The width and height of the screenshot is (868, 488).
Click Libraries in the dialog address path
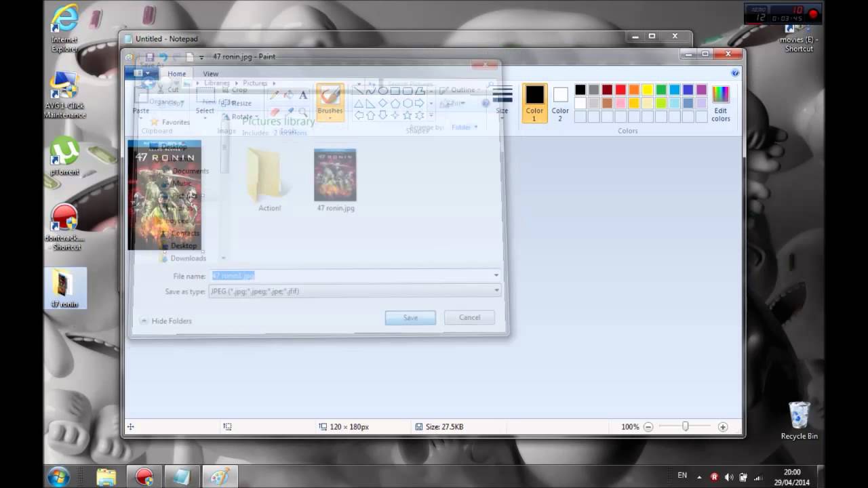tap(217, 83)
